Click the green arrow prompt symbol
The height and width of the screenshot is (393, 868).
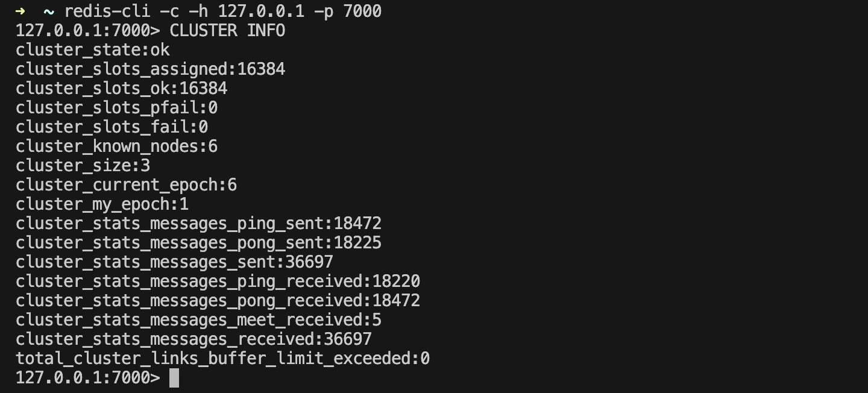coord(20,11)
